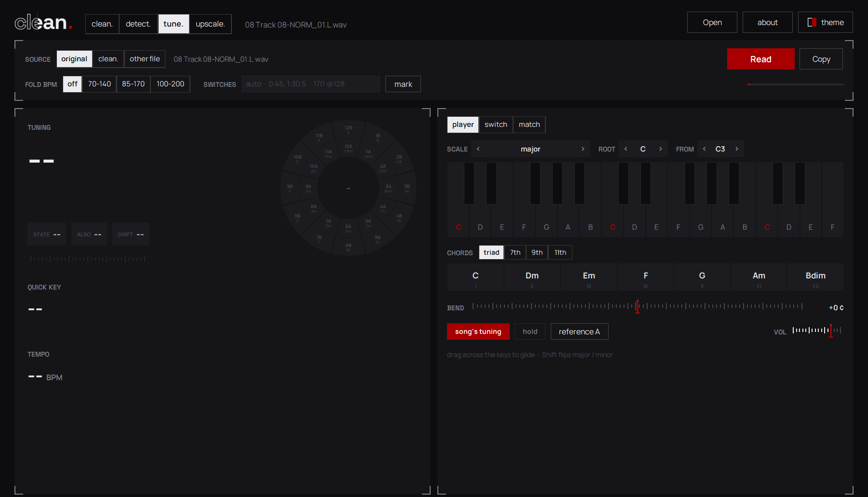This screenshot has height=497, width=868.
Task: Set fold BPM range to 70-140
Action: 99,84
